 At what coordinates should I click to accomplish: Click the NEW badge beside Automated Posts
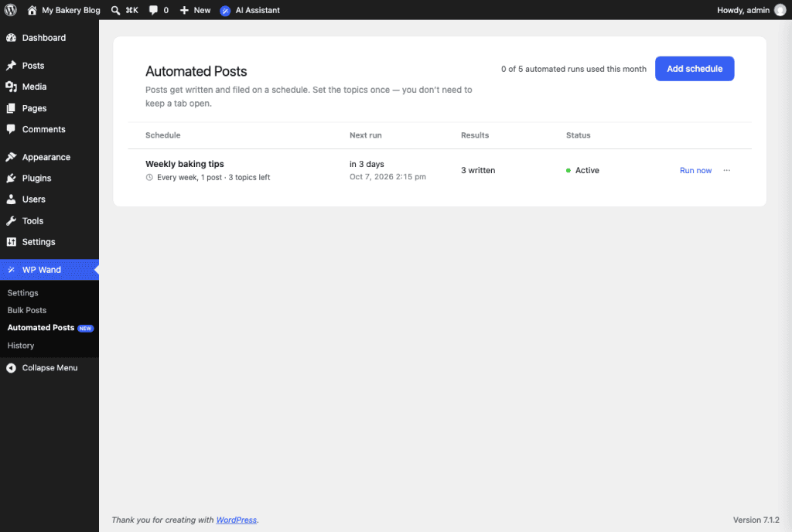[x=85, y=328]
